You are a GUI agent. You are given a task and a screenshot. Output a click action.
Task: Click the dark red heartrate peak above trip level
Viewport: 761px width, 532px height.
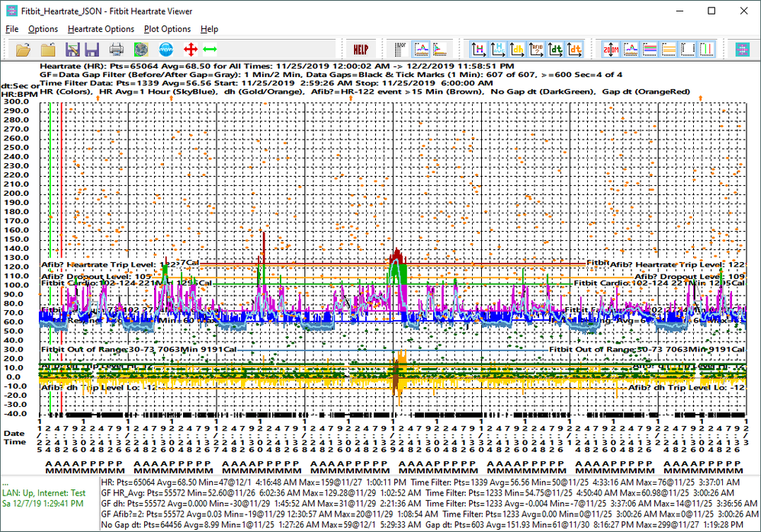coord(397,255)
